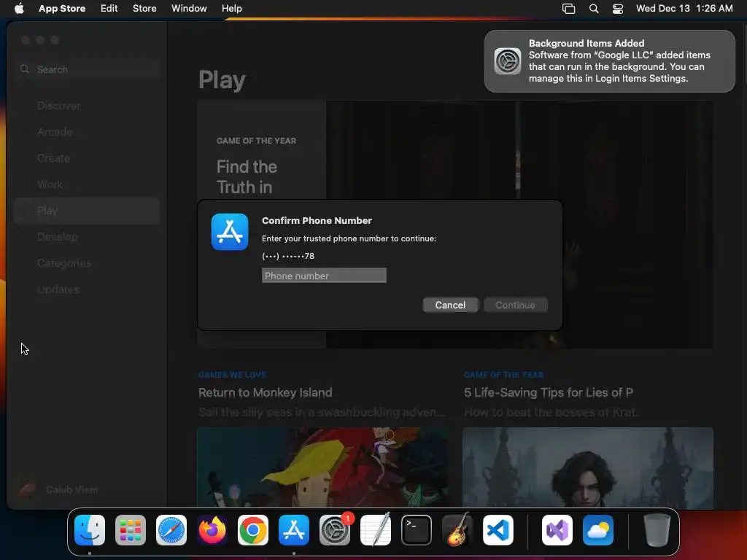Open GarageBand in the dock
The width and height of the screenshot is (747, 560).
[457, 530]
